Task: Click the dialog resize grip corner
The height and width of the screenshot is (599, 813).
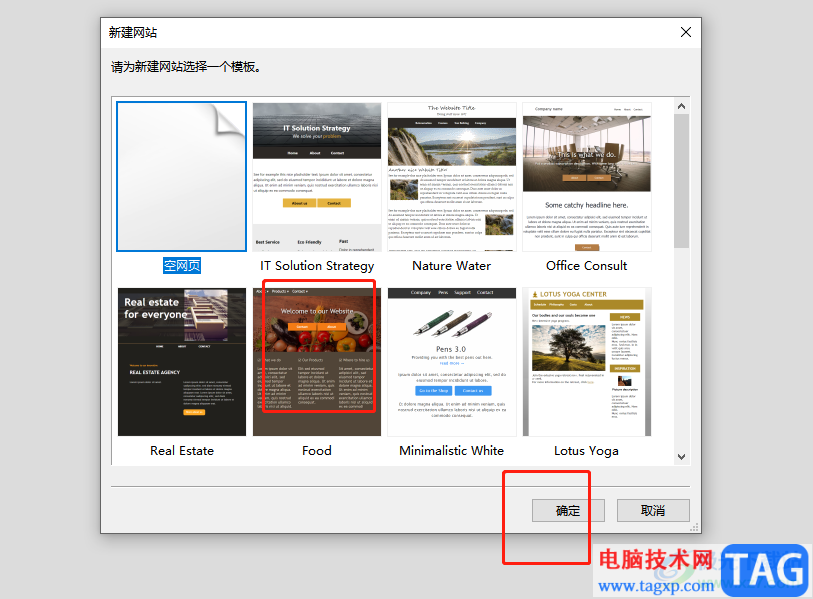Action: pos(695,527)
